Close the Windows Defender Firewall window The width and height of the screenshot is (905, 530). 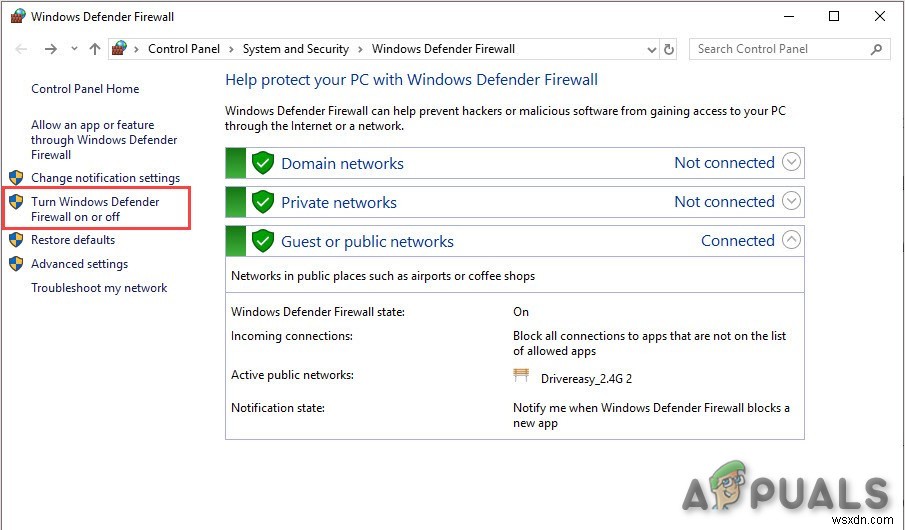click(x=880, y=16)
